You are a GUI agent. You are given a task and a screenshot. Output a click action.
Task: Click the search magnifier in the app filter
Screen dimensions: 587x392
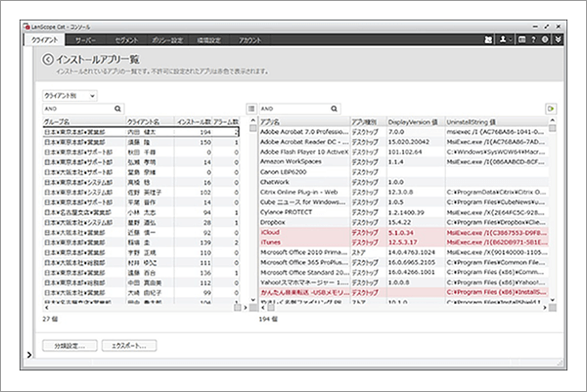pyautogui.click(x=336, y=109)
